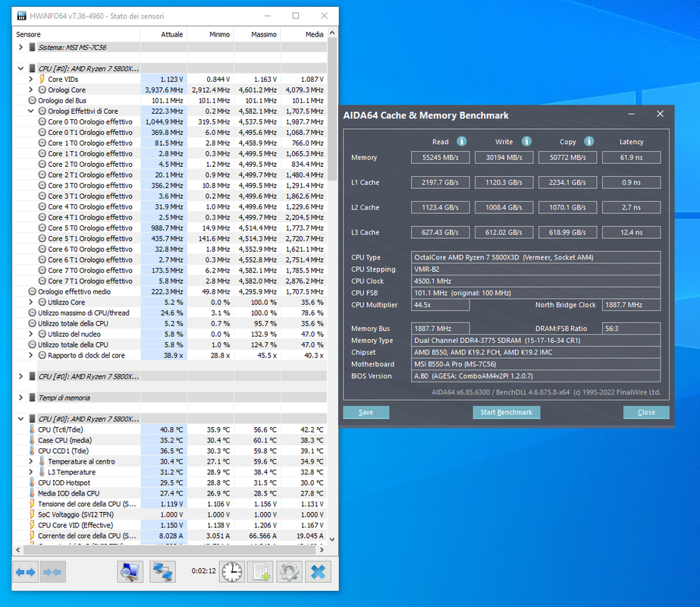Click the L1 Cache Write 1120.3 GB/s field

pos(504,183)
